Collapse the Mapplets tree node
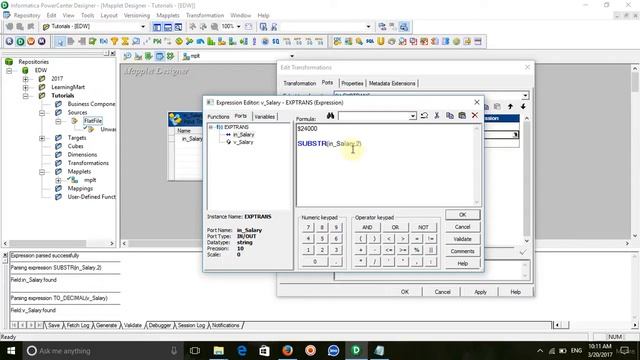Image resolution: width=640 pixels, height=360 pixels. point(42,172)
